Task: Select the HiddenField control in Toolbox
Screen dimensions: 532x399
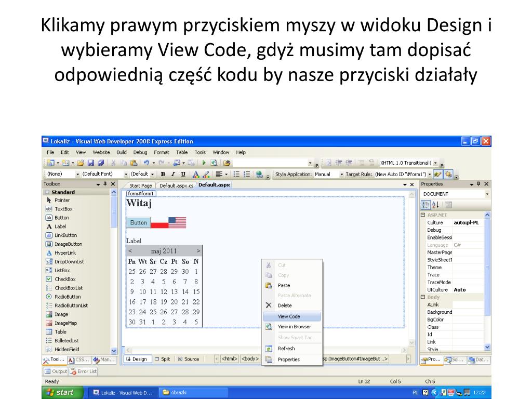Action: 67,350
